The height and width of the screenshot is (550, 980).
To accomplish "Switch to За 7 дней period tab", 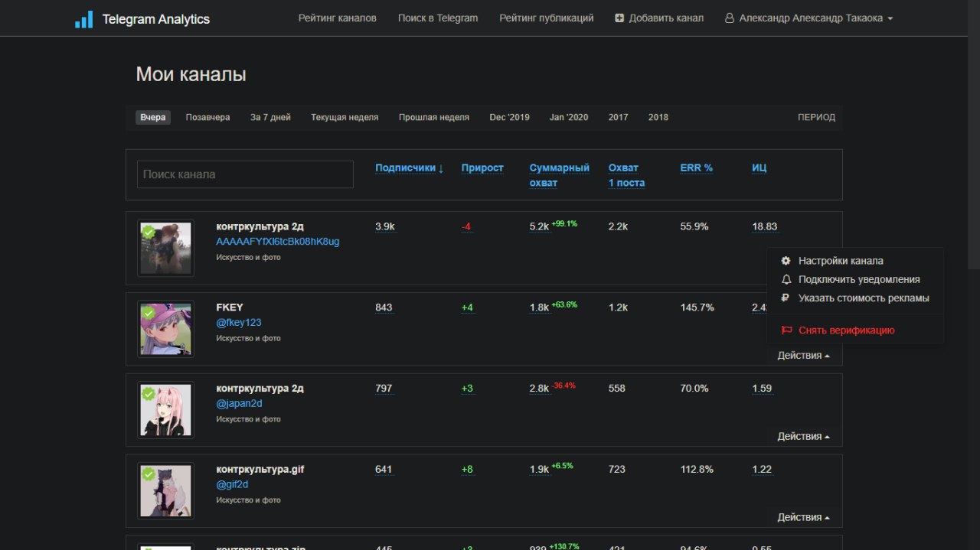I will pos(270,118).
